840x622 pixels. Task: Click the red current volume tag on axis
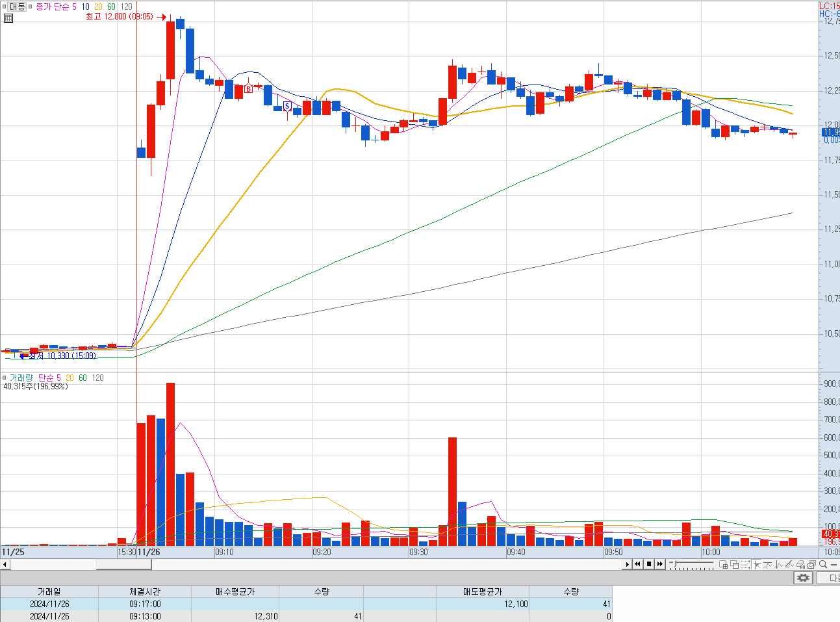point(831,534)
